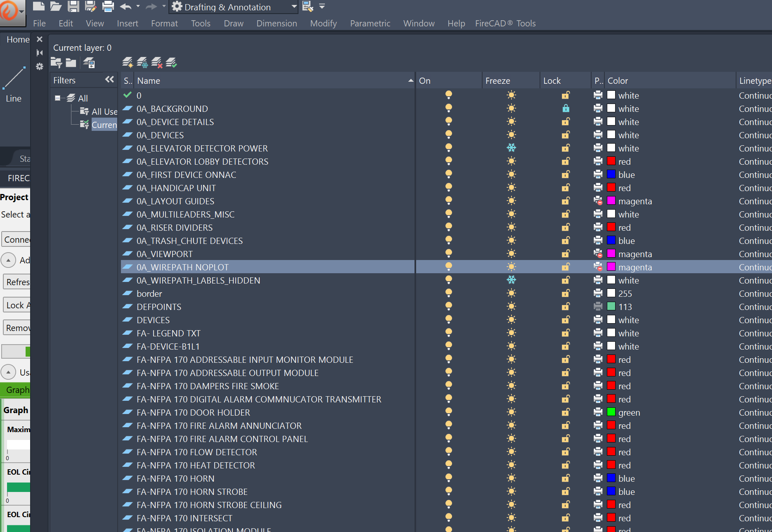Viewport: 772px width, 532px height.
Task: Collapse the Filters tree panel
Action: (109, 80)
